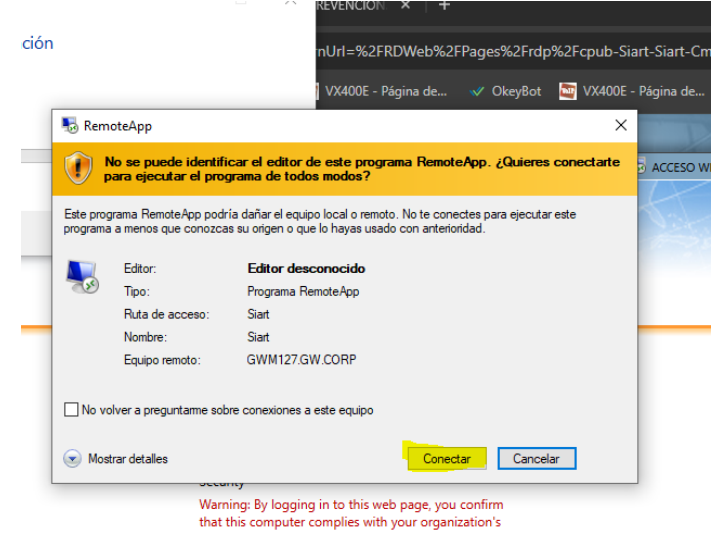
Task: Close the REVENCION browser tab
Action: click(x=406, y=6)
